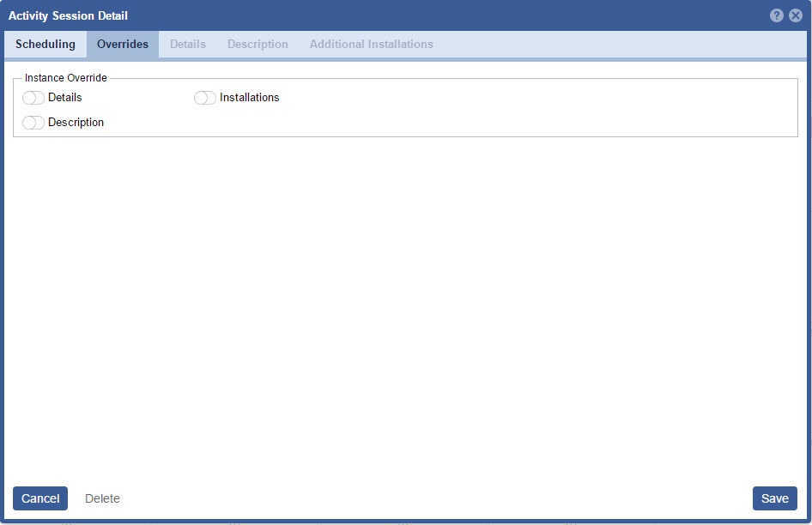
Task: Close the Activity Session Detail dialog
Action: [796, 15]
